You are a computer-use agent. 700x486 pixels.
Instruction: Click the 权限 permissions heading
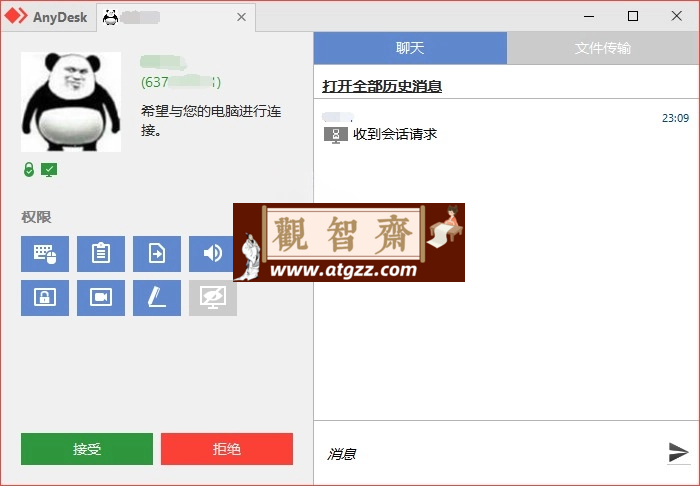click(36, 217)
